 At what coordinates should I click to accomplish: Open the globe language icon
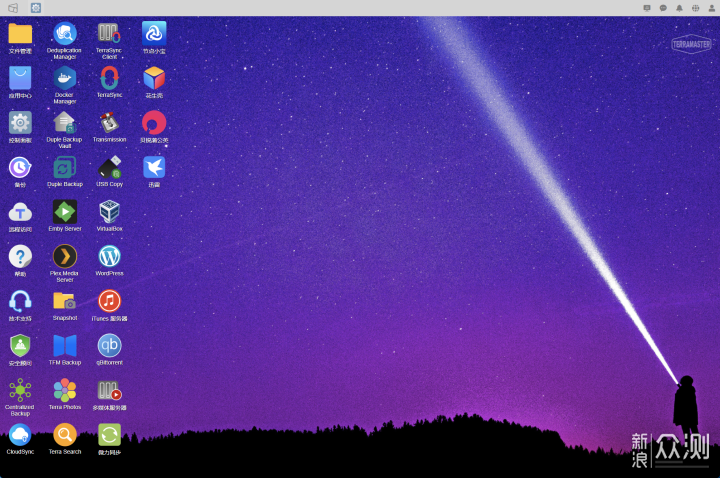(x=696, y=8)
